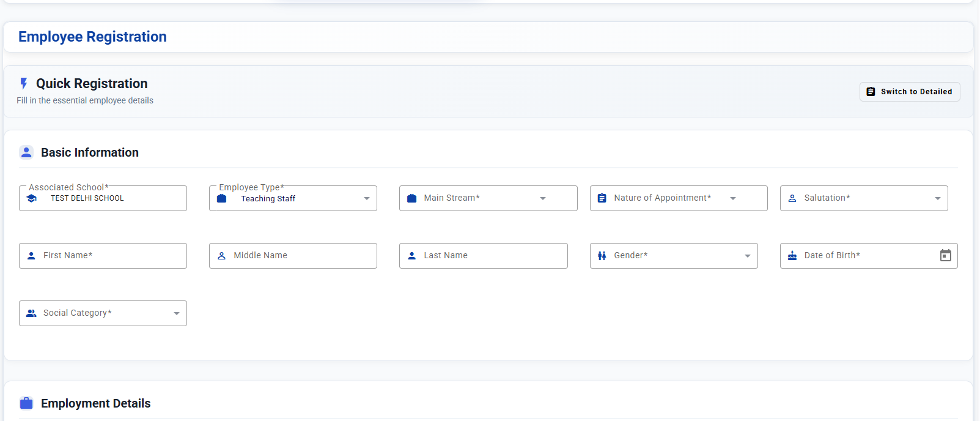
Task: Click the graduation cap icon in Associated School
Action: [32, 198]
